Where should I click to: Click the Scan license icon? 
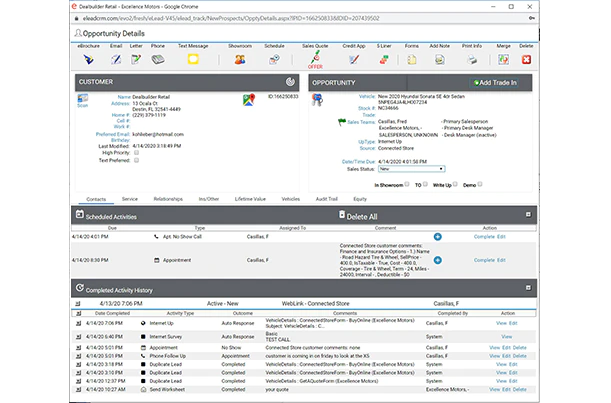tap(83, 100)
